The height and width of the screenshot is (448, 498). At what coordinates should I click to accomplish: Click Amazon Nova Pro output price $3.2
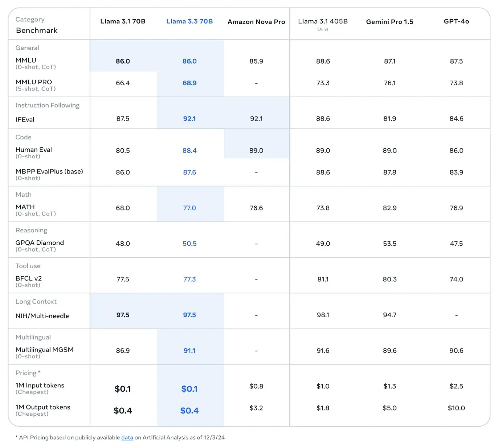pos(256,408)
